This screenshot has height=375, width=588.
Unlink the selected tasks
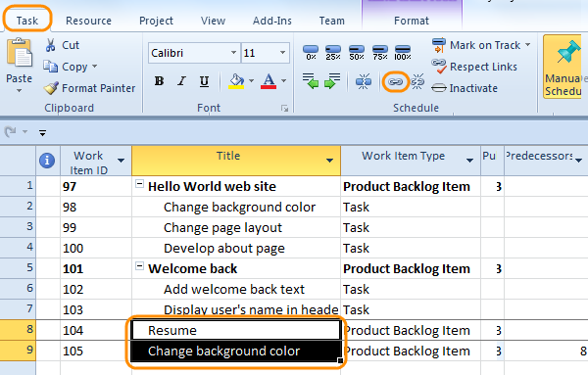[x=417, y=81]
